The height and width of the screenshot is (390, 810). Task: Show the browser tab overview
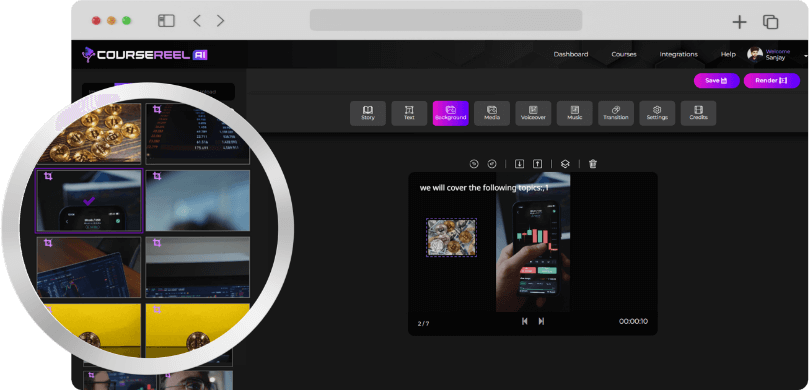pyautogui.click(x=770, y=22)
